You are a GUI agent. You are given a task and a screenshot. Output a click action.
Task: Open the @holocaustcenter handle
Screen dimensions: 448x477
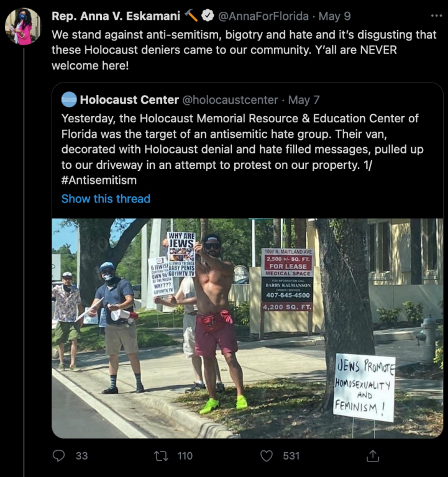pos(230,100)
